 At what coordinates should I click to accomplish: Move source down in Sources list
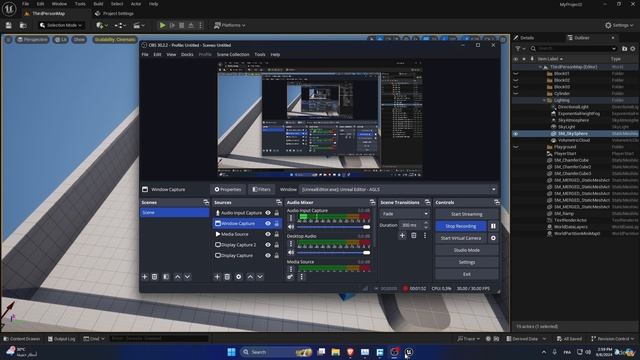(x=260, y=277)
